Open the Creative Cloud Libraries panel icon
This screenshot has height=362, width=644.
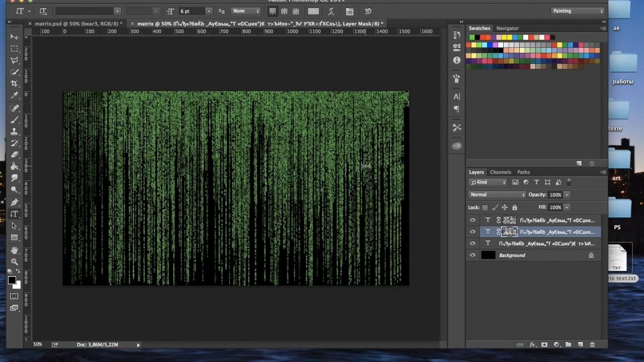coord(457,146)
